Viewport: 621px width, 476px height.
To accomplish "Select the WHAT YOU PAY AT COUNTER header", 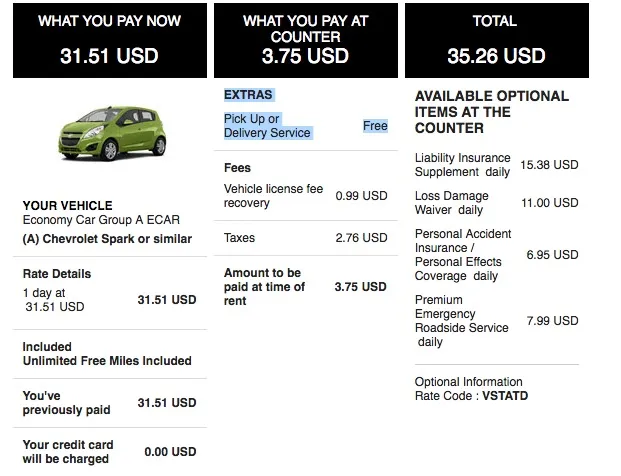I will (306, 40).
